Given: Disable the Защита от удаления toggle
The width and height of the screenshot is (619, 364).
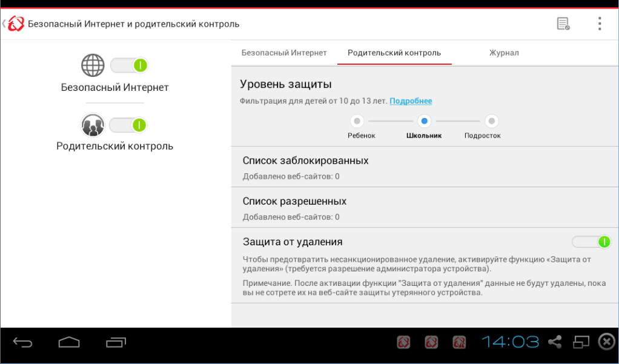Looking at the screenshot, I should pyautogui.click(x=591, y=242).
